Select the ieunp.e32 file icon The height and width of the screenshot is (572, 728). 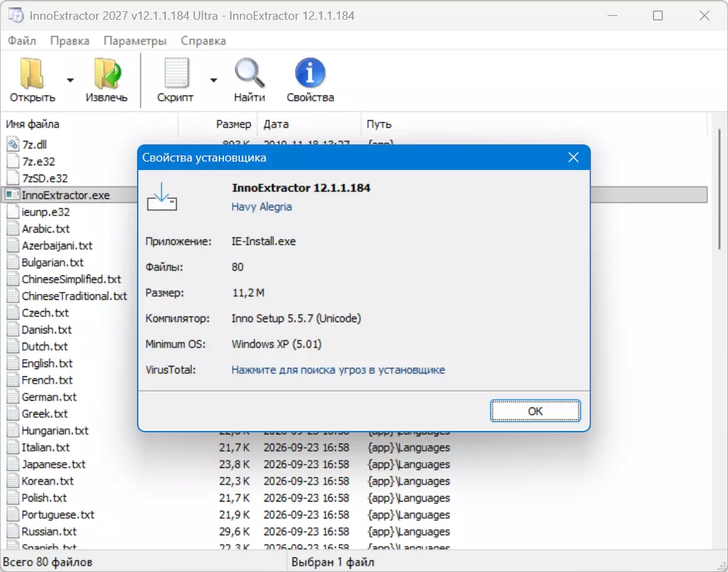click(x=13, y=212)
